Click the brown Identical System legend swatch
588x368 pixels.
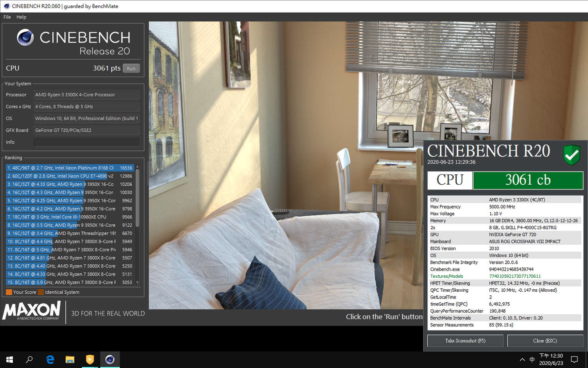tap(41, 292)
